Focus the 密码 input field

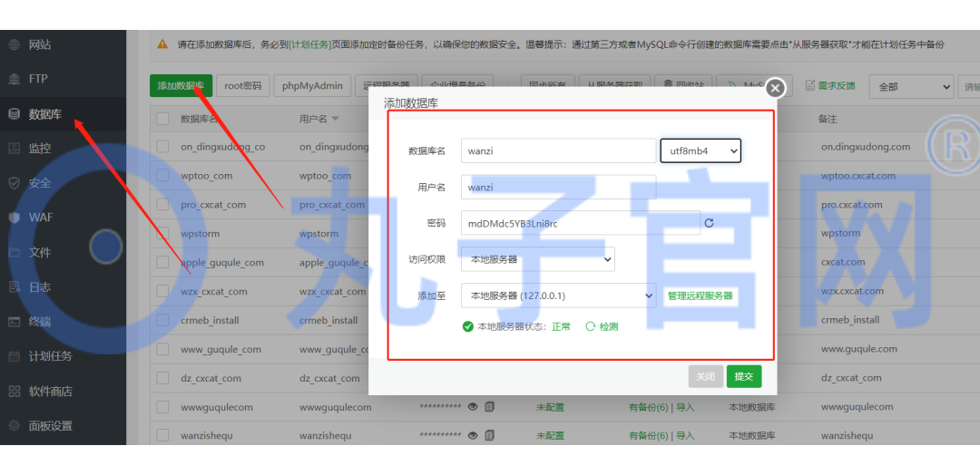581,223
